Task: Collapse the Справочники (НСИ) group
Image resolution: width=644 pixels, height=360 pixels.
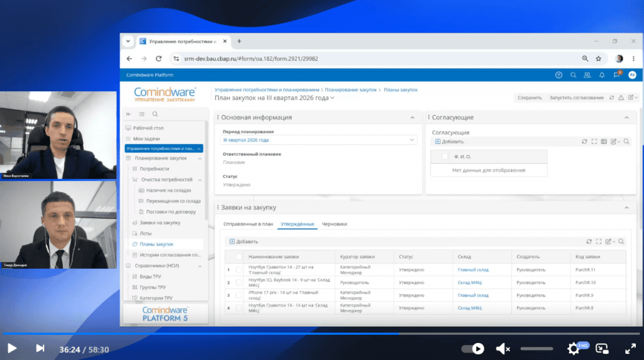Action: pyautogui.click(x=200, y=266)
